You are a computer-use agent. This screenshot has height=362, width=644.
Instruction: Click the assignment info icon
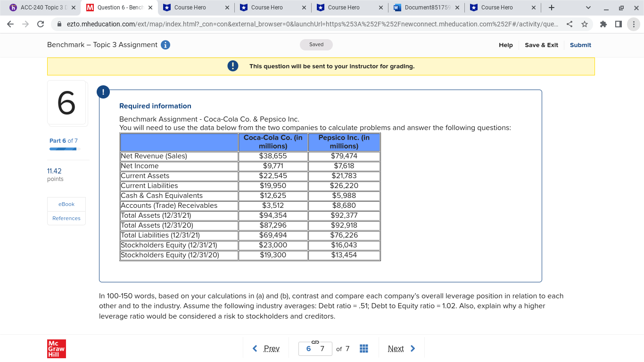pyautogui.click(x=165, y=45)
